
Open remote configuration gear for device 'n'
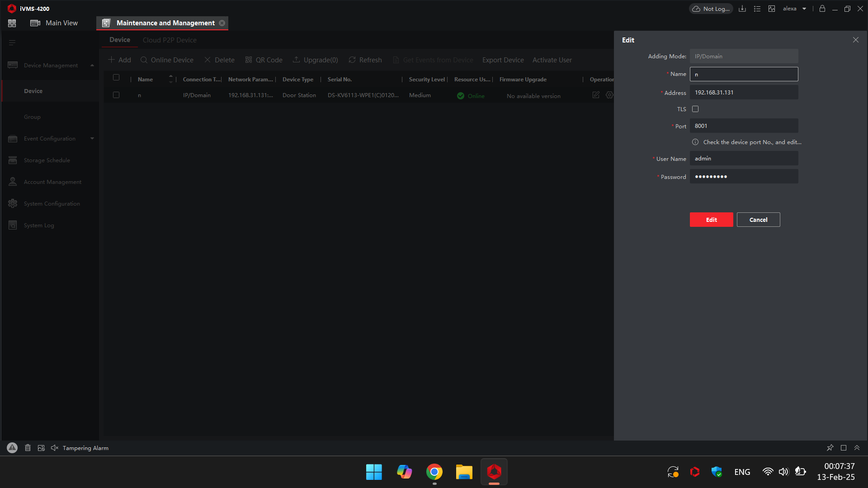[610, 95]
